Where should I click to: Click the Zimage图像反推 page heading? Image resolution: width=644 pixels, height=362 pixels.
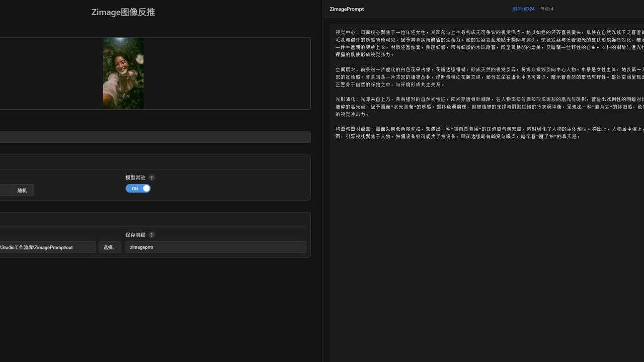coord(123,12)
